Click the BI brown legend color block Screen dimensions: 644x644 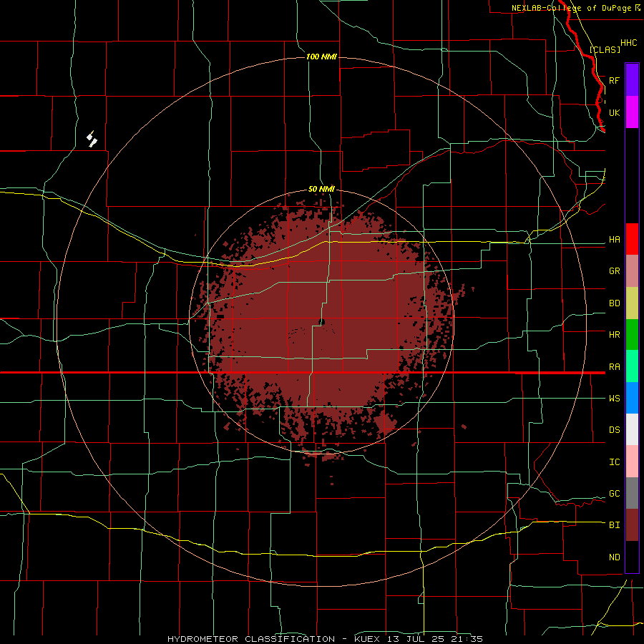click(x=632, y=525)
